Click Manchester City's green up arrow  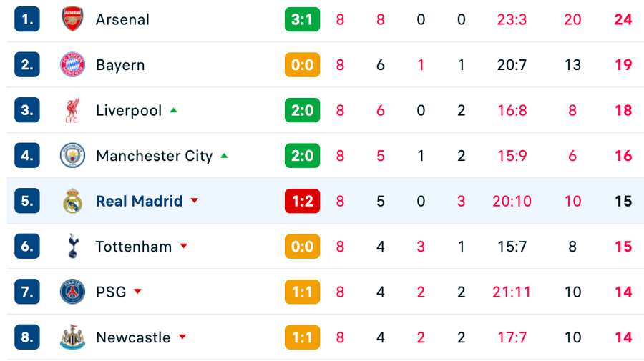[x=225, y=155]
